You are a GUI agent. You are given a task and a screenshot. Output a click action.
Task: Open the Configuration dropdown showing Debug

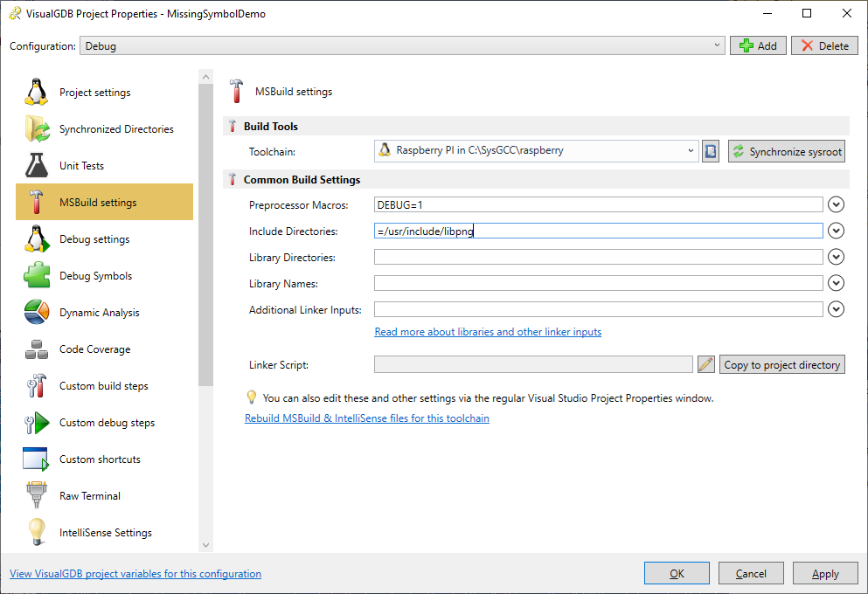[x=402, y=46]
